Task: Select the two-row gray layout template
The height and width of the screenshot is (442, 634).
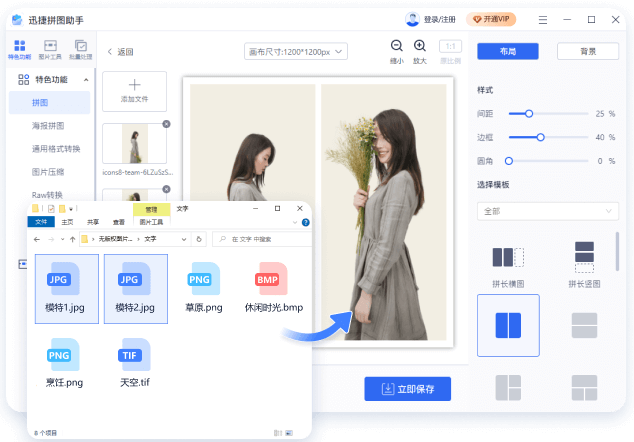Action: pyautogui.click(x=584, y=325)
